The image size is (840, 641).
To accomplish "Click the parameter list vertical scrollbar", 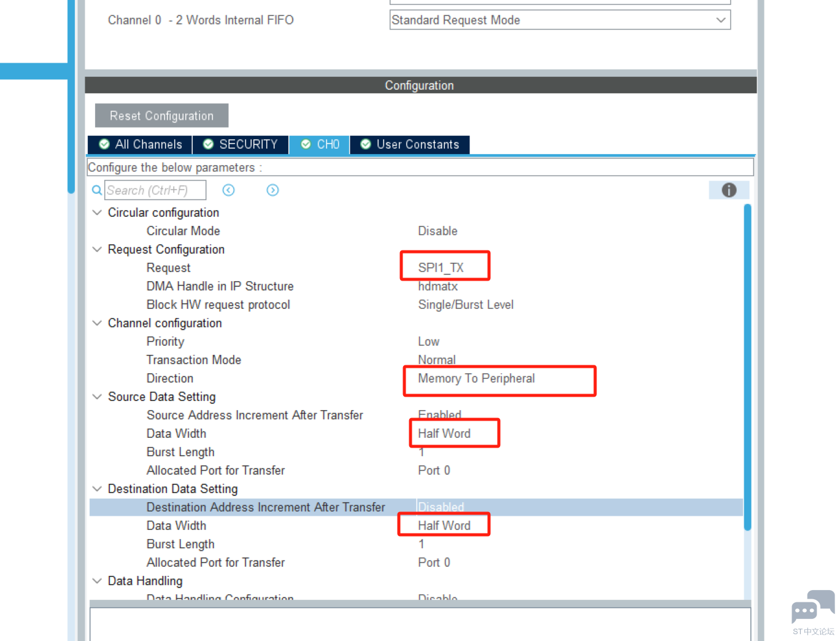I will tap(747, 367).
